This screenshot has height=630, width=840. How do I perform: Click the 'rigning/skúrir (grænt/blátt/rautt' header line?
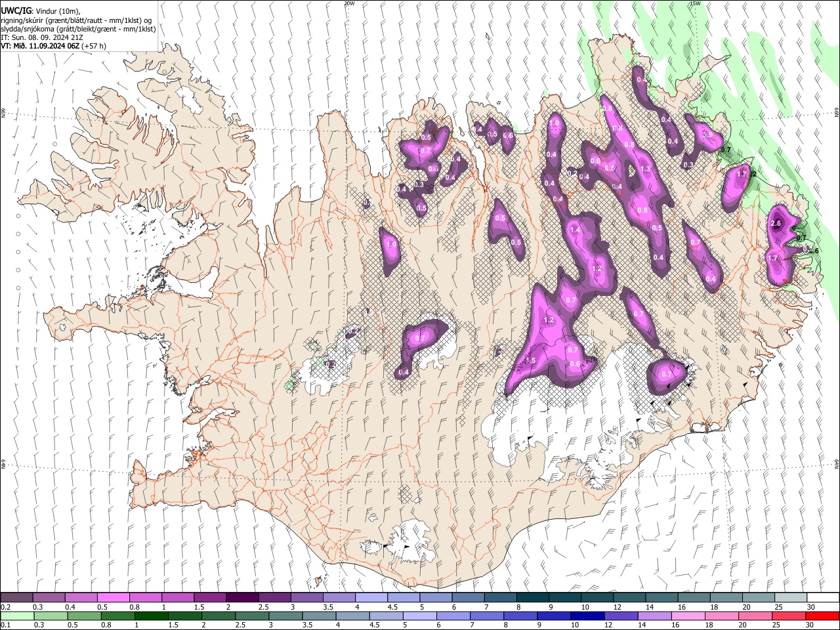tap(76, 20)
